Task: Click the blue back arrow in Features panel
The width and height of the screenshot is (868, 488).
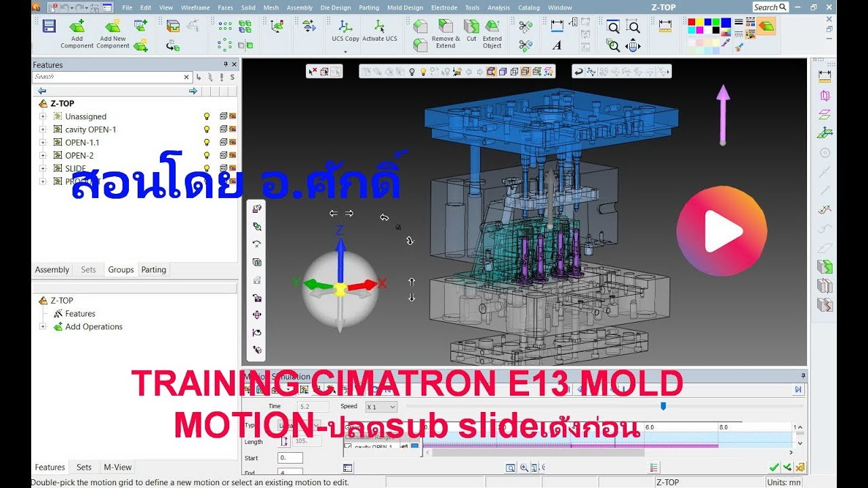Action: (42, 91)
